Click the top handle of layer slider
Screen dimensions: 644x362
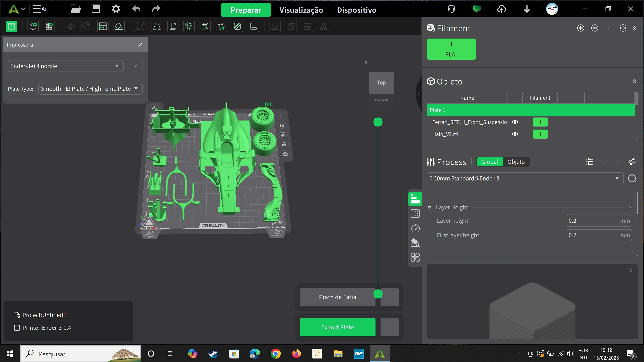pos(378,122)
